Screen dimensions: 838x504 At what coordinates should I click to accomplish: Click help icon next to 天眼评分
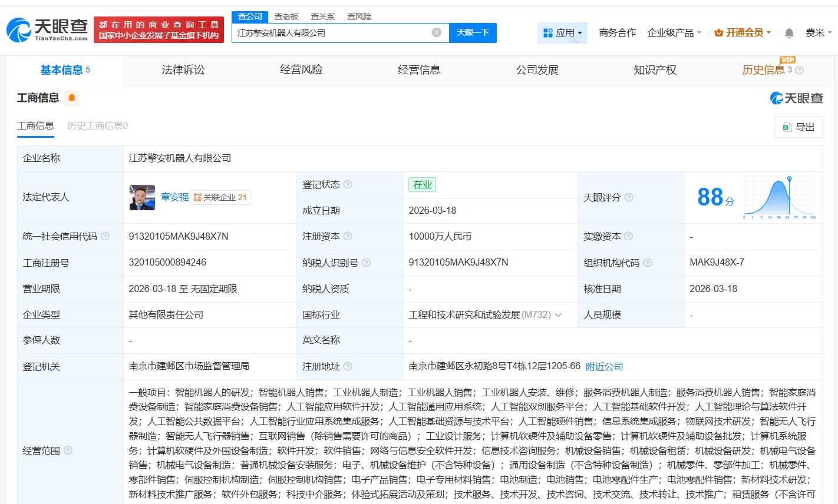(629, 197)
